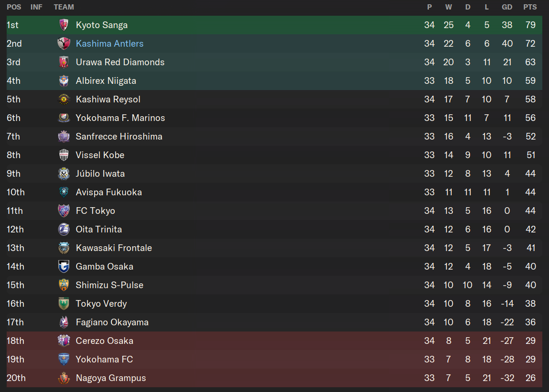Select the Sanfrecce Hiroshima team name
Image resolution: width=549 pixels, height=392 pixels.
tap(119, 136)
